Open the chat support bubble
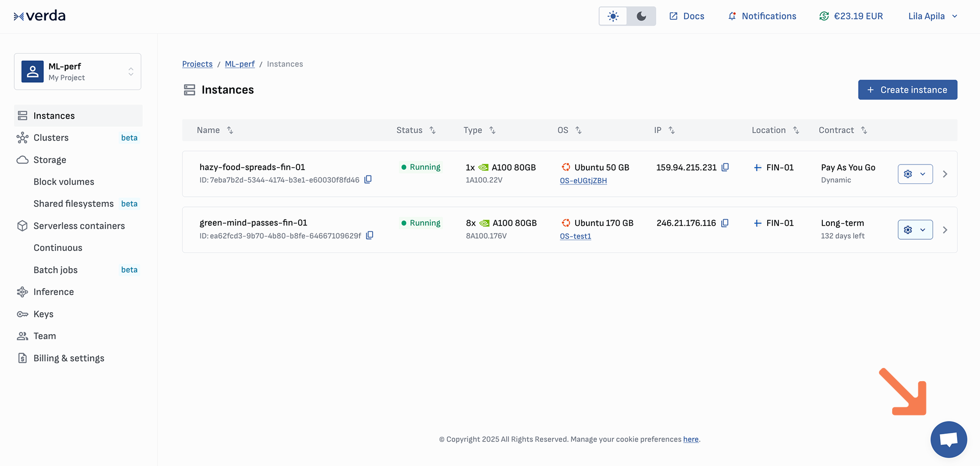Image resolution: width=980 pixels, height=466 pixels. click(948, 439)
